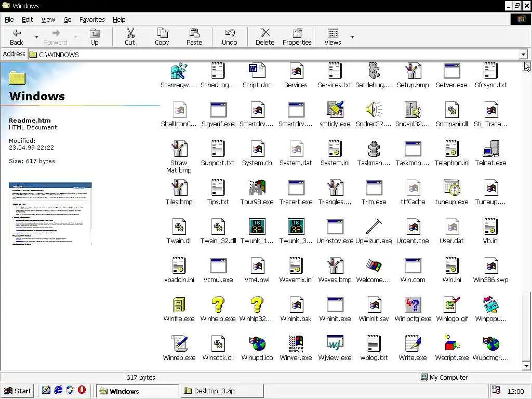Expand the Address bar dropdown
532x399 pixels.
coord(523,54)
